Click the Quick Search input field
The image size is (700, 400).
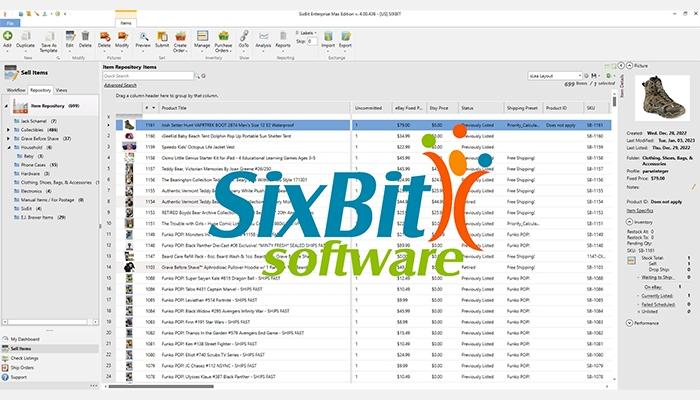[148, 76]
